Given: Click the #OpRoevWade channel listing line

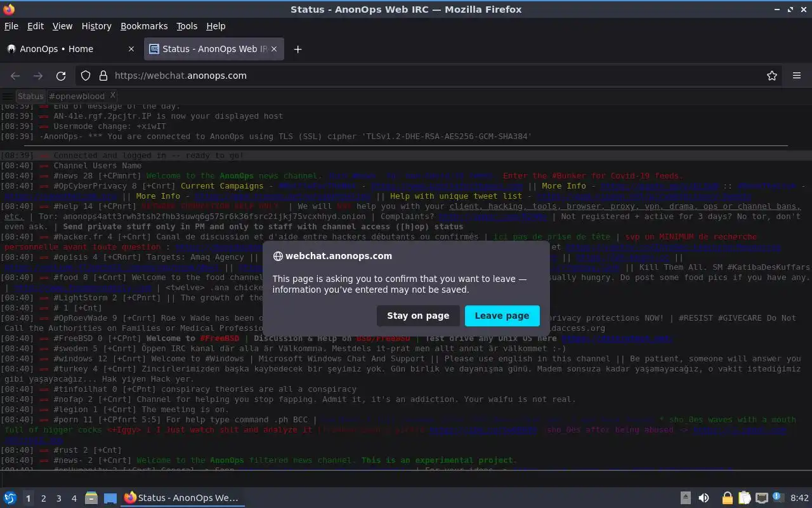Looking at the screenshot, I should (x=400, y=323).
